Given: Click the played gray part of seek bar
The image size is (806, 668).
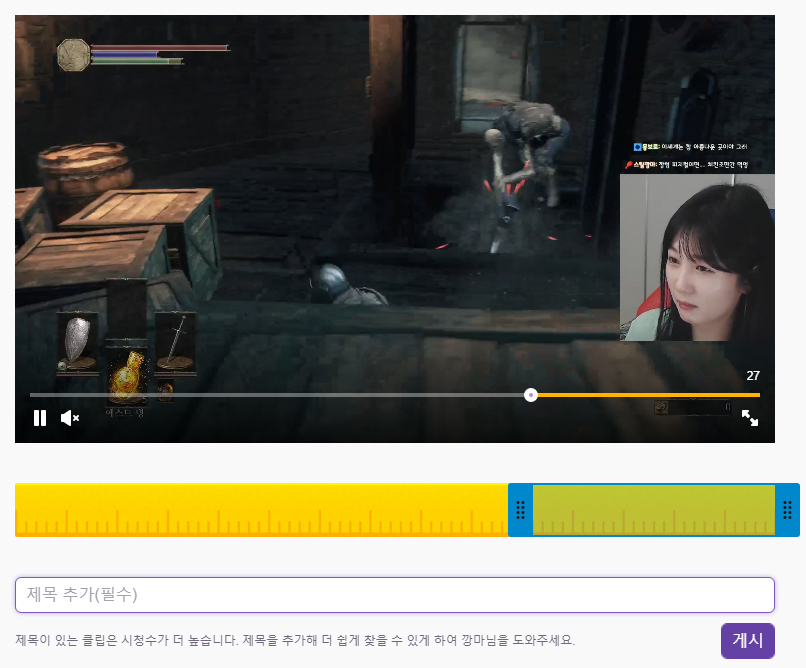Looking at the screenshot, I should [x=277, y=395].
